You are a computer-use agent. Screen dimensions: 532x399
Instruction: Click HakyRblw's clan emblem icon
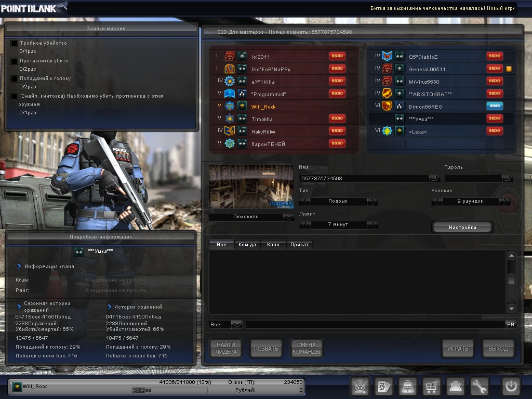(230, 130)
